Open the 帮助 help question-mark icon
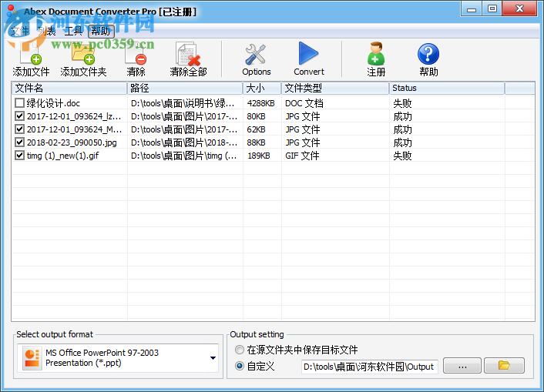 click(x=428, y=54)
